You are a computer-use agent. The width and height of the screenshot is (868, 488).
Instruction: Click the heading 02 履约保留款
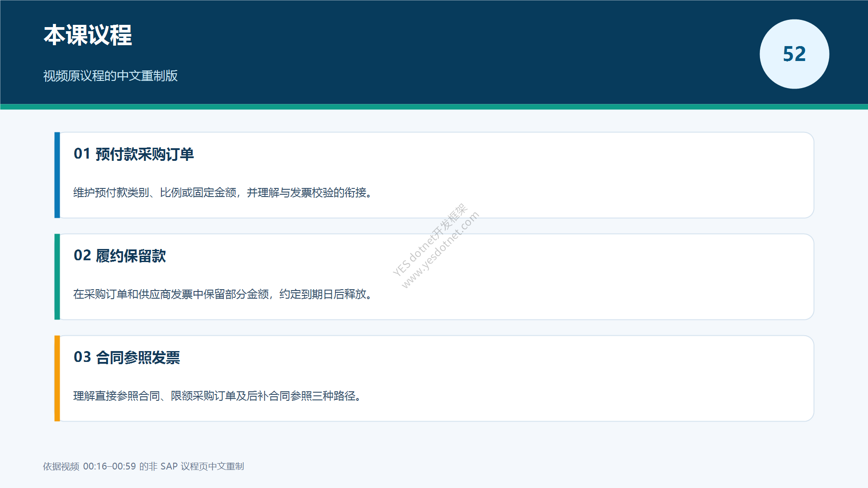point(120,256)
